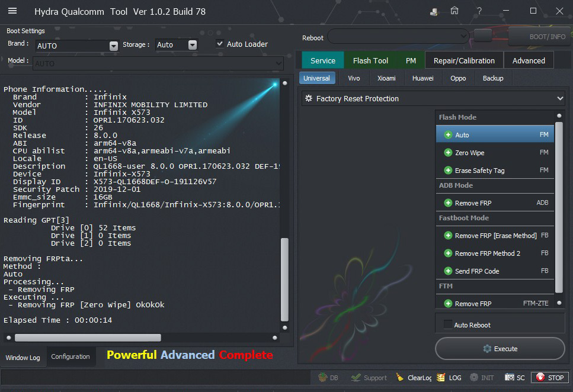Select the Huawei sub-tab
This screenshot has height=392, width=573.
423,78
